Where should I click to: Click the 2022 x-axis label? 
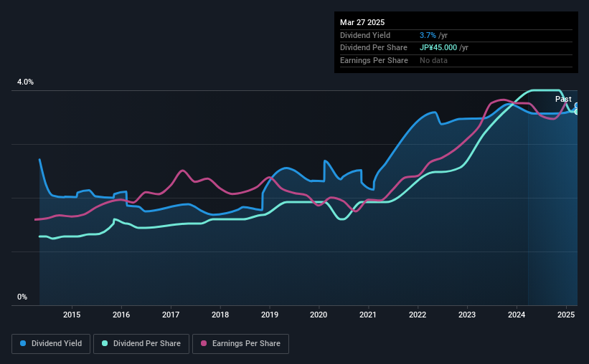(418, 315)
